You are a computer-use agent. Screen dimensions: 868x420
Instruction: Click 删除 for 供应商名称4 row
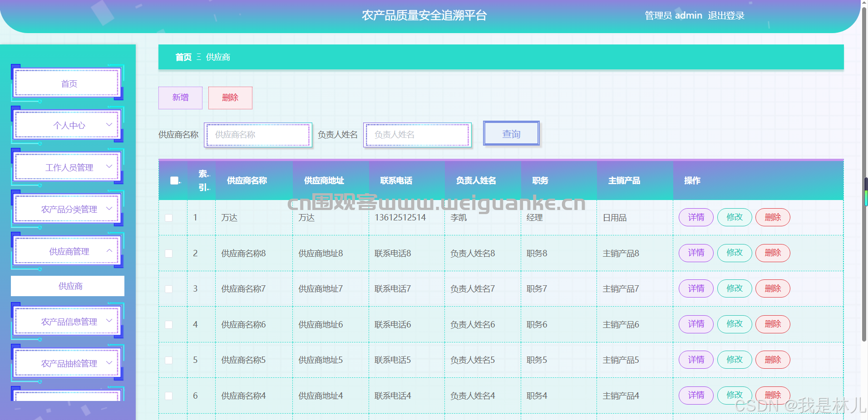(x=773, y=395)
